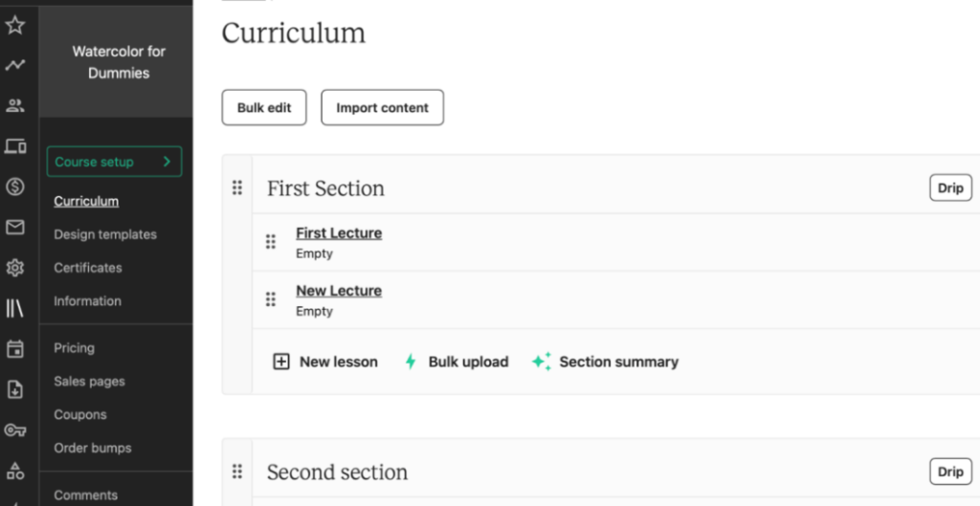
Task: Open the calendar icon in sidebar
Action: pyautogui.click(x=15, y=348)
